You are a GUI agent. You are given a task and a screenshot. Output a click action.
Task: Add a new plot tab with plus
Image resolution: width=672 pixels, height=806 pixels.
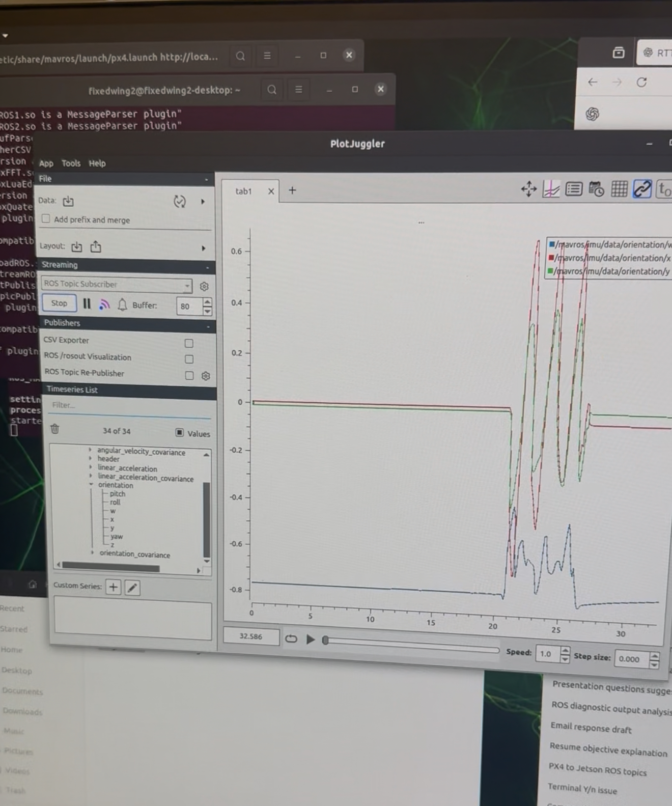point(292,190)
